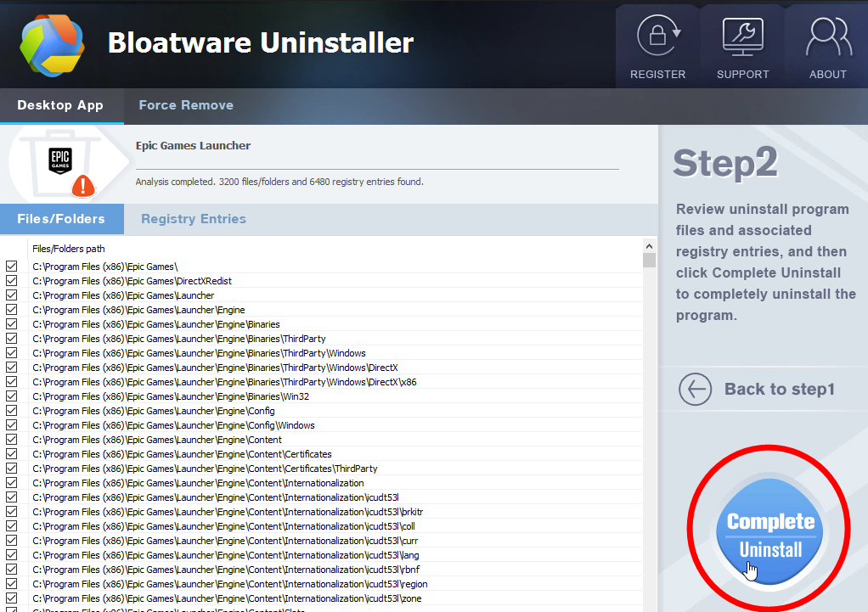Switch to the Desktop App tab

click(60, 105)
